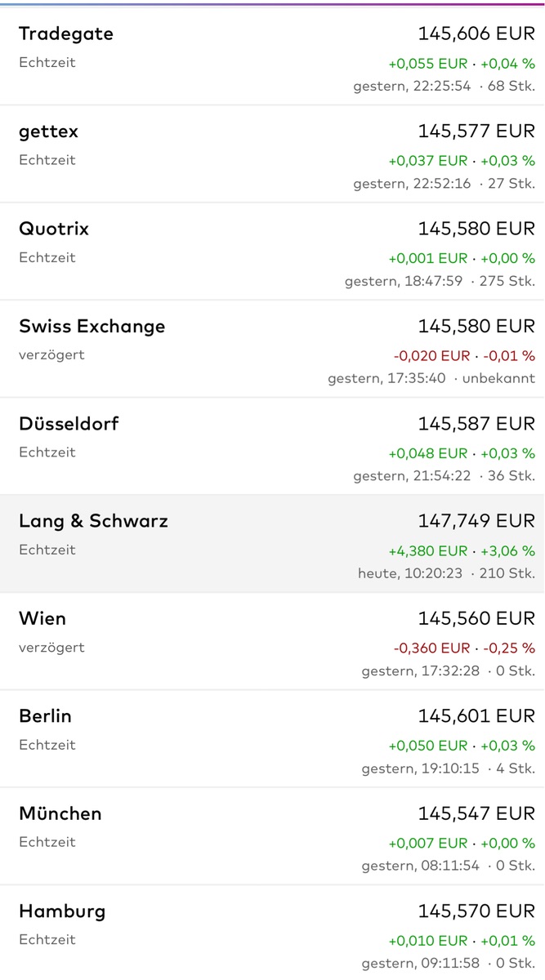Select the Swiss Exchange entry
The height and width of the screenshot is (980, 545).
click(x=92, y=327)
